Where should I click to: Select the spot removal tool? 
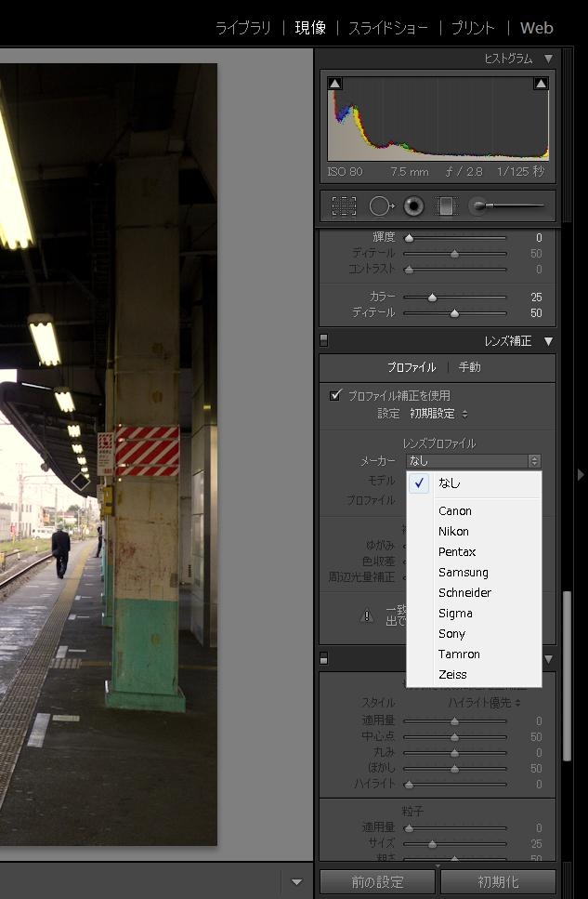point(381,205)
